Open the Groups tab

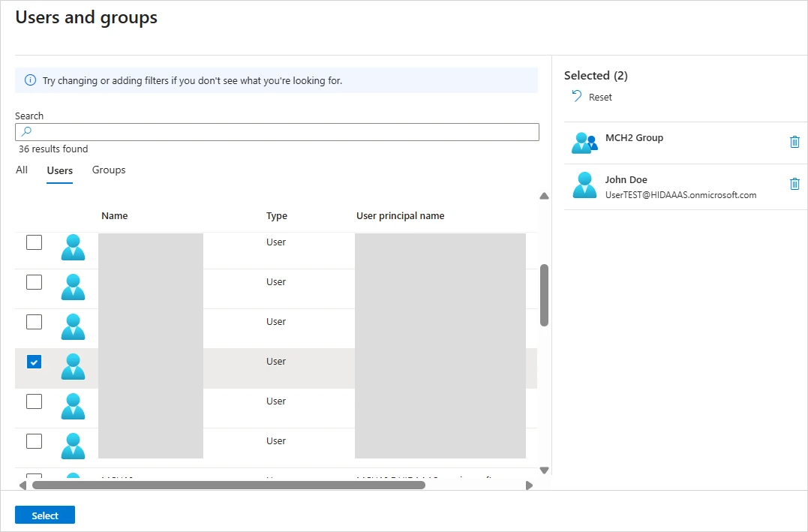pos(109,170)
